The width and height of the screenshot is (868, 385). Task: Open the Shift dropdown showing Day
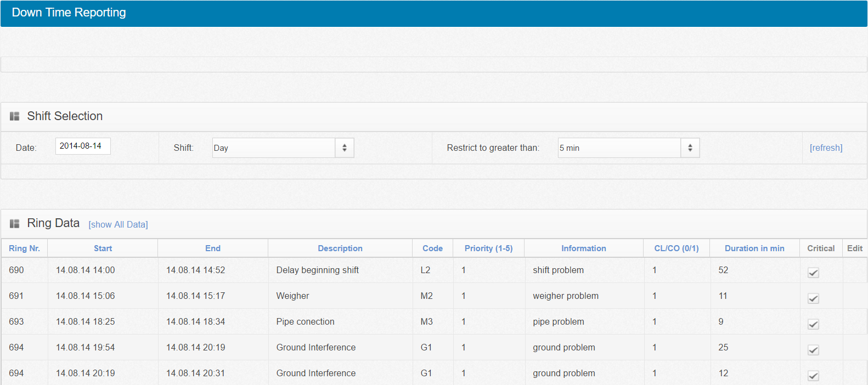[x=283, y=148]
